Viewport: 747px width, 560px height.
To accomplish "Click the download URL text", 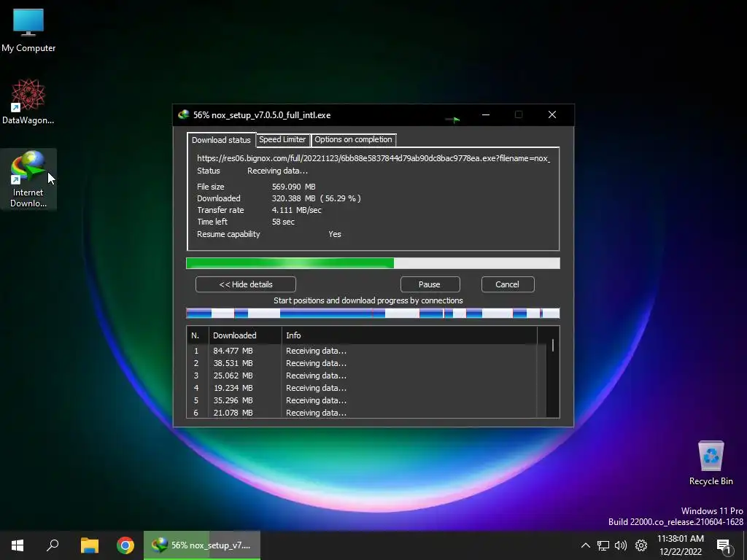I will pyautogui.click(x=373, y=158).
